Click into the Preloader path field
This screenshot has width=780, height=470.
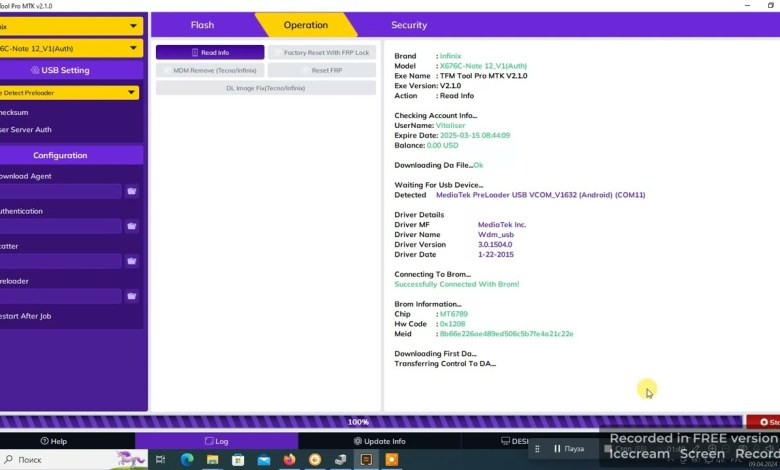61,296
